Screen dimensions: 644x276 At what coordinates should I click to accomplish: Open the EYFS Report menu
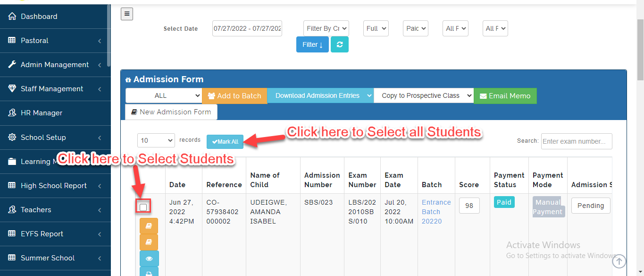(54, 234)
